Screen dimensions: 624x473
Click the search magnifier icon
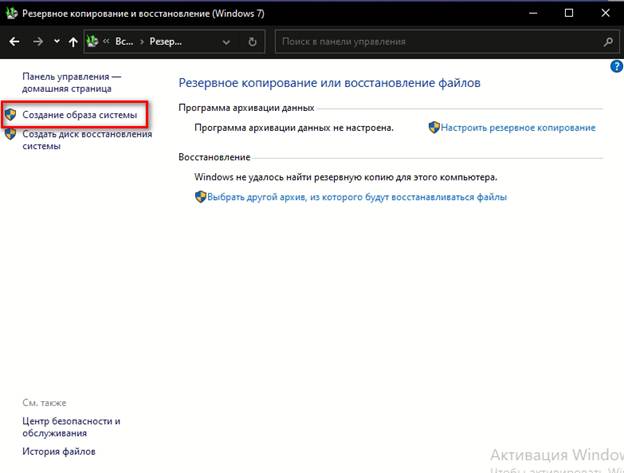coord(608,42)
